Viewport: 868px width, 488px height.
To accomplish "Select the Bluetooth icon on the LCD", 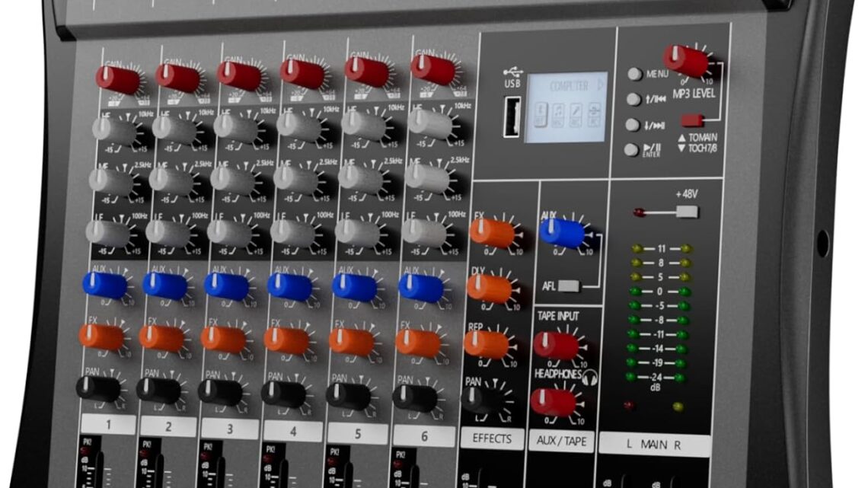I will pyautogui.click(x=541, y=114).
